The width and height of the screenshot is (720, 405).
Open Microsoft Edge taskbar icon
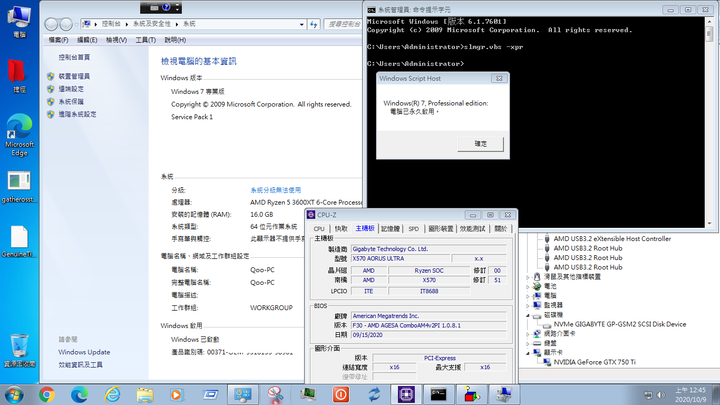(x=79, y=394)
